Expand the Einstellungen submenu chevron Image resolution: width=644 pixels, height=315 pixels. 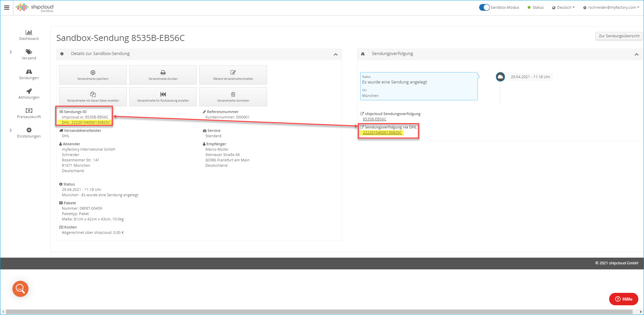coord(11,130)
